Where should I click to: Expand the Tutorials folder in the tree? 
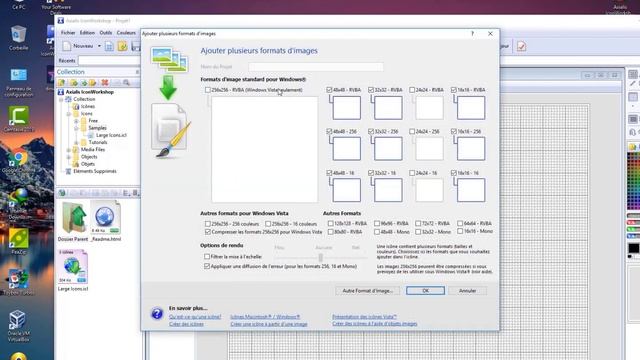76,142
